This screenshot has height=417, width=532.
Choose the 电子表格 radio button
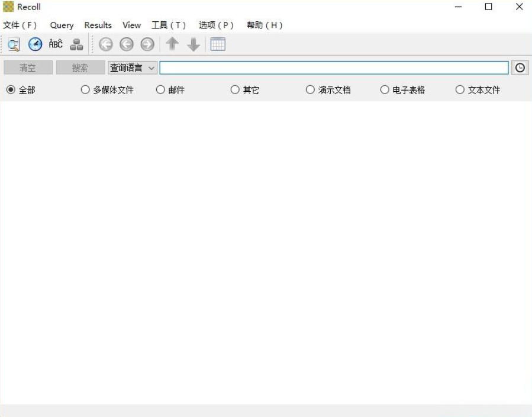[x=385, y=90]
